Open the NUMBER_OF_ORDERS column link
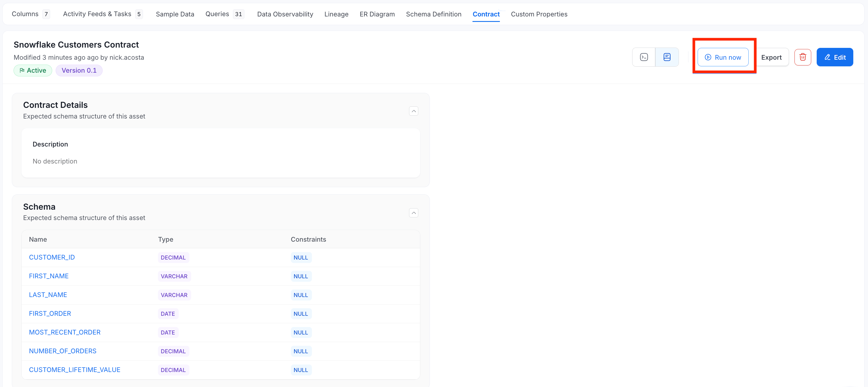This screenshot has height=387, width=868. pos(63,351)
